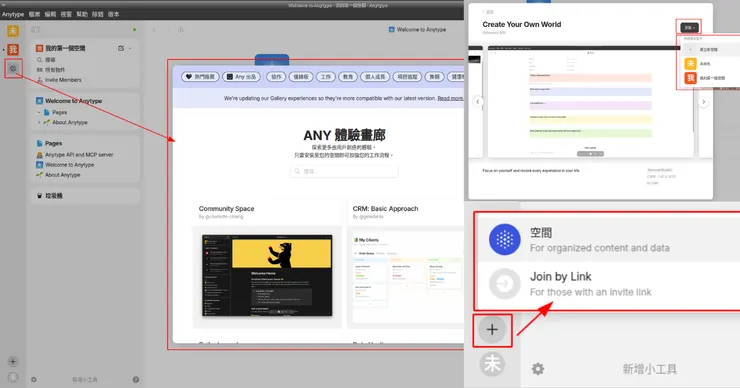Create a new object beside 我的第一個空間

click(x=121, y=48)
